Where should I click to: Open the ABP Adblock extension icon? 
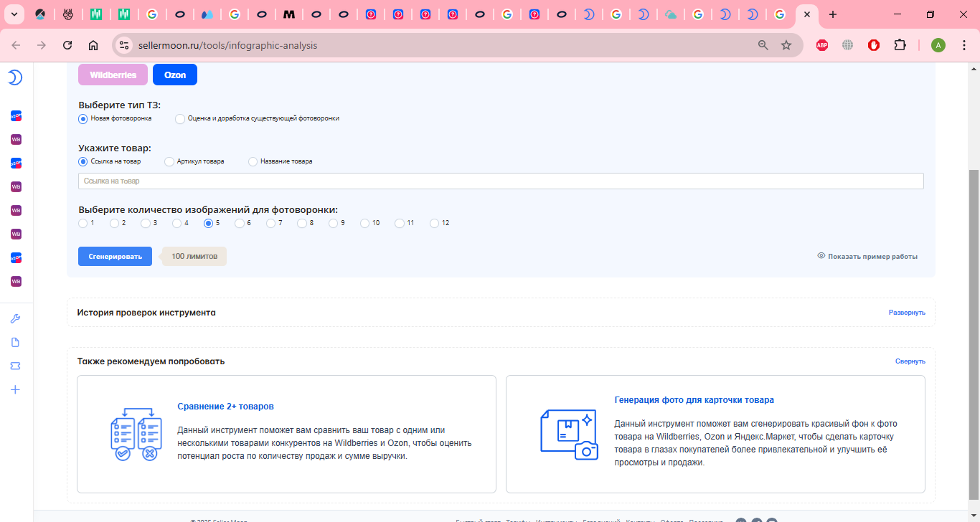[822, 45]
